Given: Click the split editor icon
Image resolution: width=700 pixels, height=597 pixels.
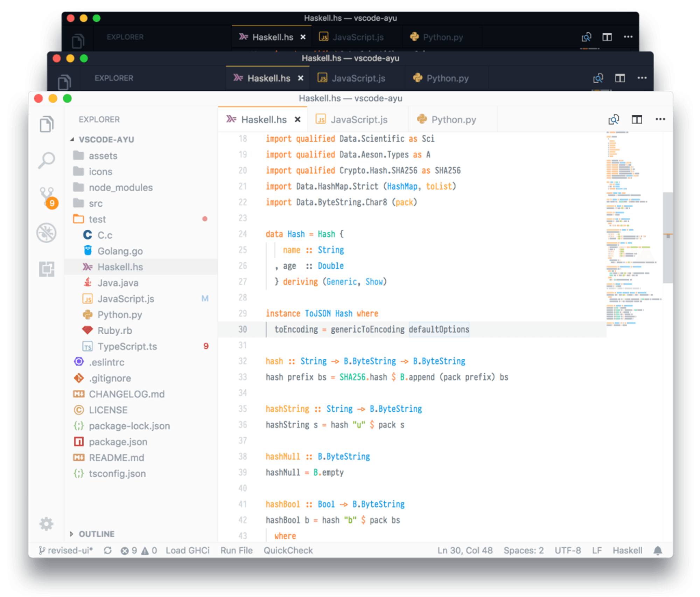Looking at the screenshot, I should pos(637,120).
